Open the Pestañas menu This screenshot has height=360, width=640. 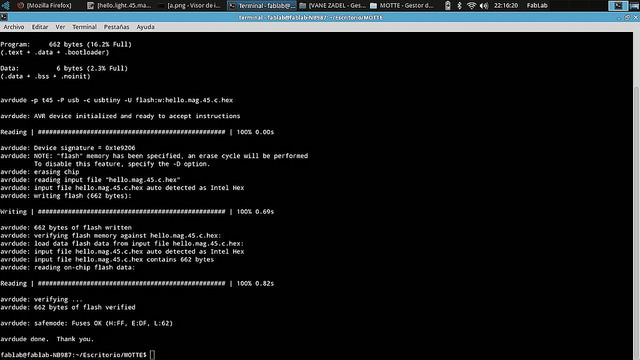[116, 27]
